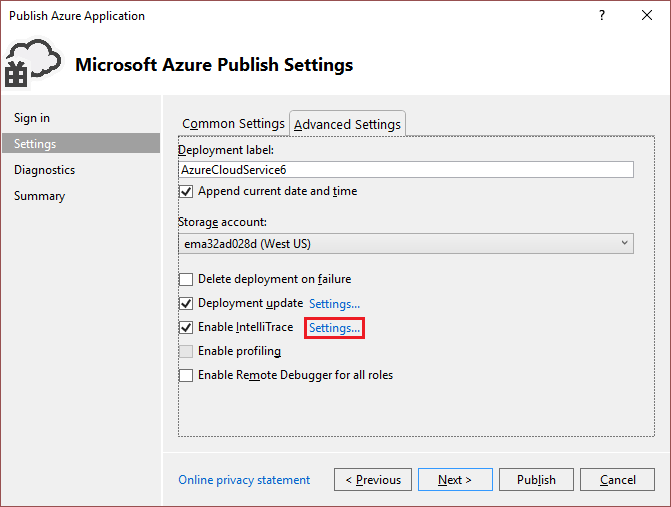Go to the Sign in step
Image resolution: width=671 pixels, height=507 pixels.
click(x=32, y=118)
